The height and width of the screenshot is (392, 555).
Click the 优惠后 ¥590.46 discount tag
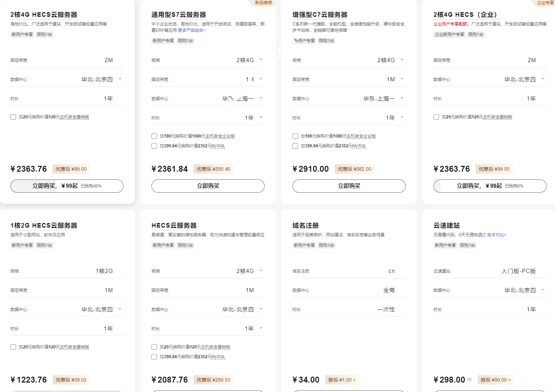[213, 169]
